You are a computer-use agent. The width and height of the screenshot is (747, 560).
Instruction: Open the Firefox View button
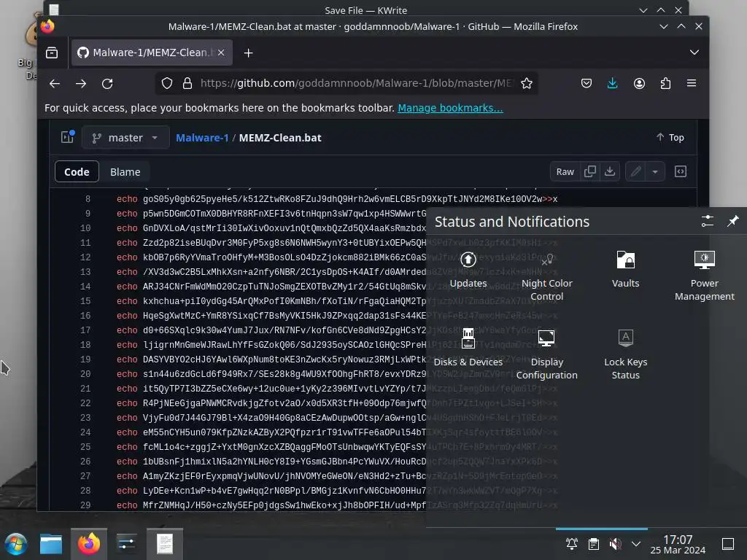(x=52, y=52)
